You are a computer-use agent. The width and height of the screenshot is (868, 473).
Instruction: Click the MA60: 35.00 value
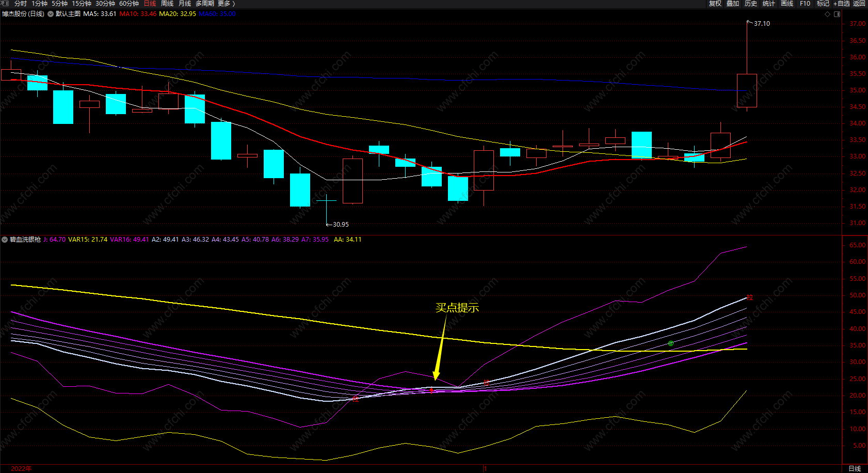pos(217,14)
